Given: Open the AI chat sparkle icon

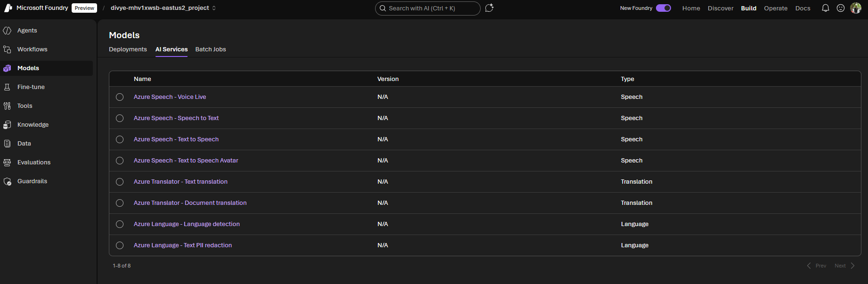Looking at the screenshot, I should [x=489, y=8].
